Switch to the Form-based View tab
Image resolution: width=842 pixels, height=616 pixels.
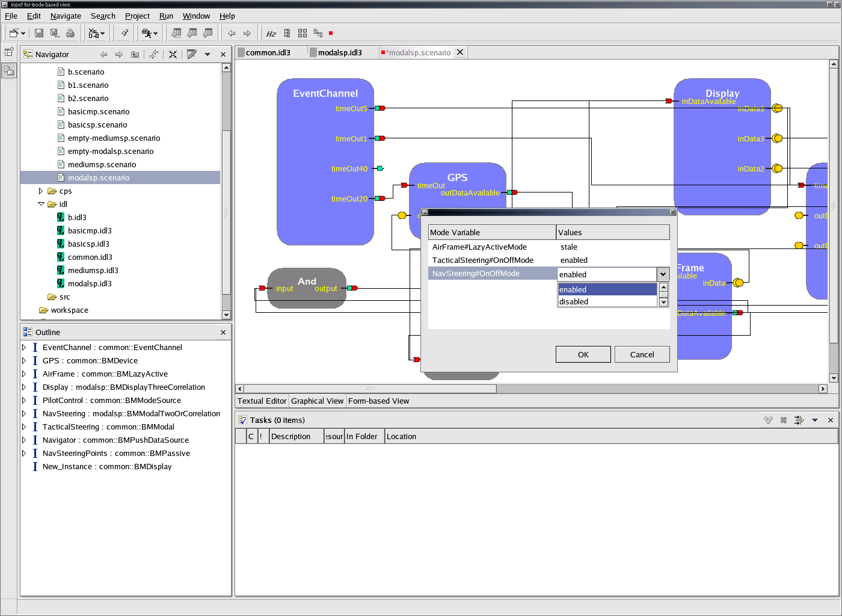[378, 401]
